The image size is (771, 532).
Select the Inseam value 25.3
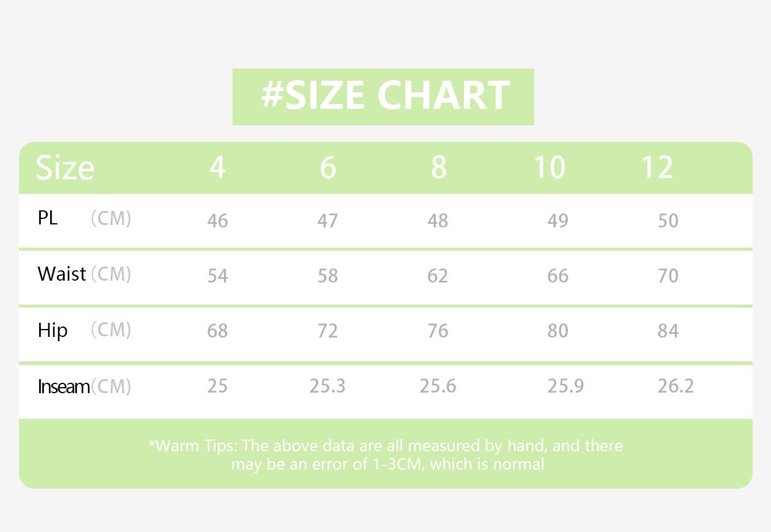(327, 386)
